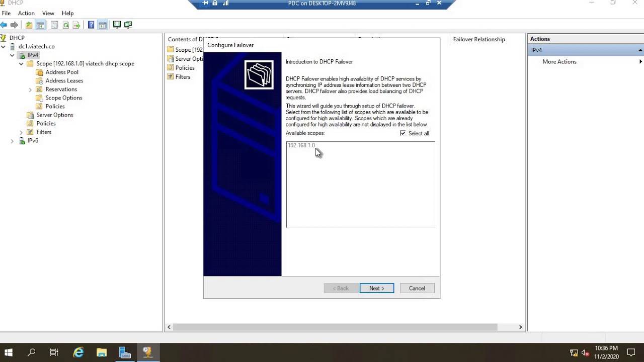Open the Action Center notification icon
Viewport: 644px width, 362px height.
pos(632,352)
